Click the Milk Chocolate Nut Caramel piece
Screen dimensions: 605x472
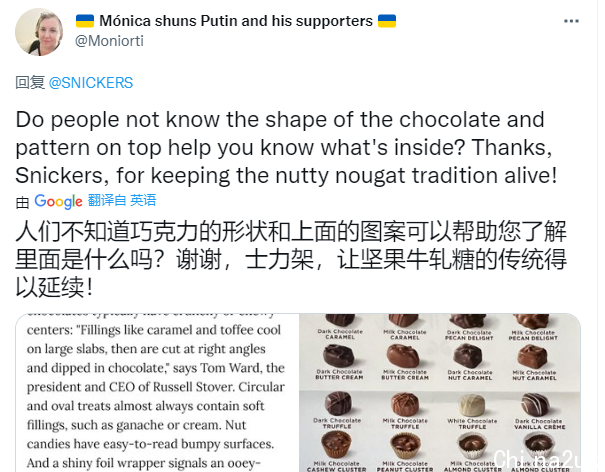click(x=533, y=356)
